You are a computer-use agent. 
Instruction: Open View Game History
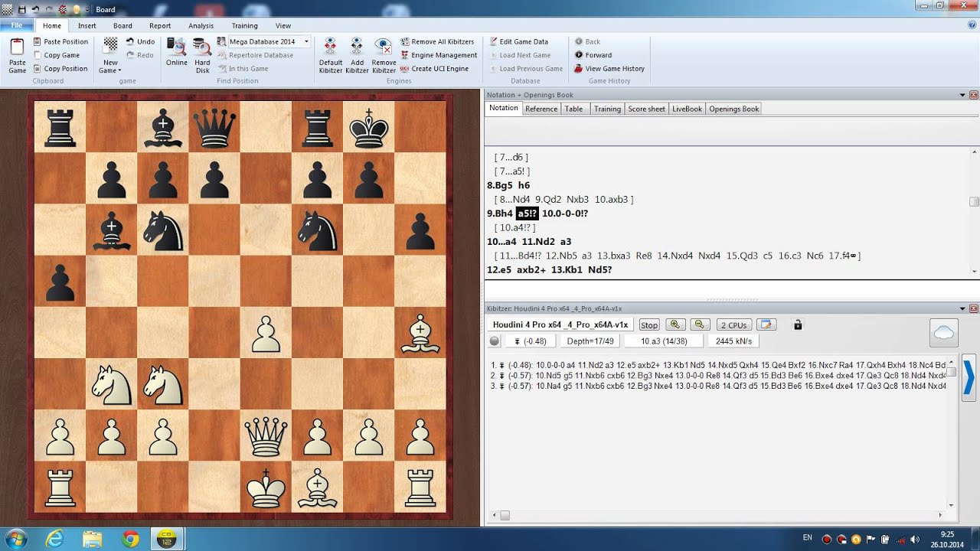click(609, 68)
